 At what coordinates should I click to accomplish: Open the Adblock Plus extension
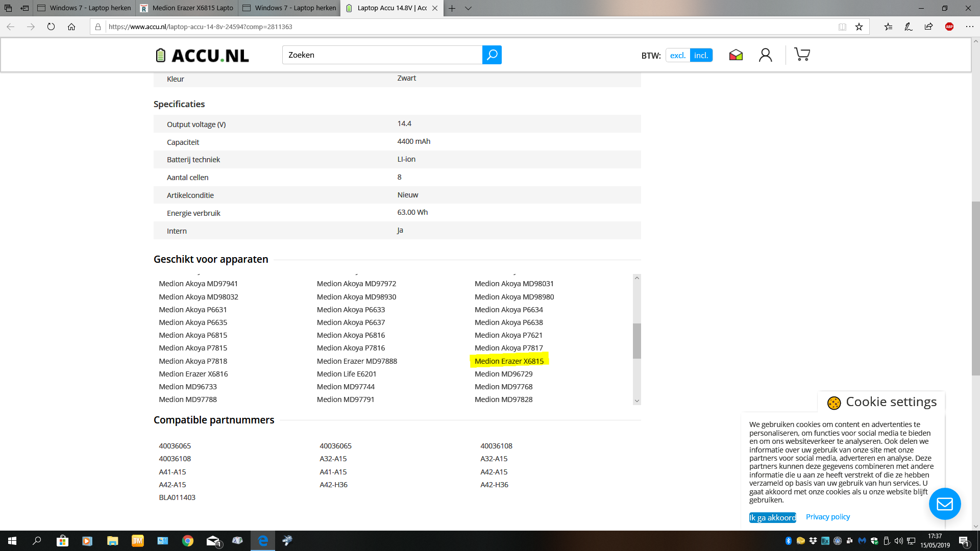coord(949,27)
